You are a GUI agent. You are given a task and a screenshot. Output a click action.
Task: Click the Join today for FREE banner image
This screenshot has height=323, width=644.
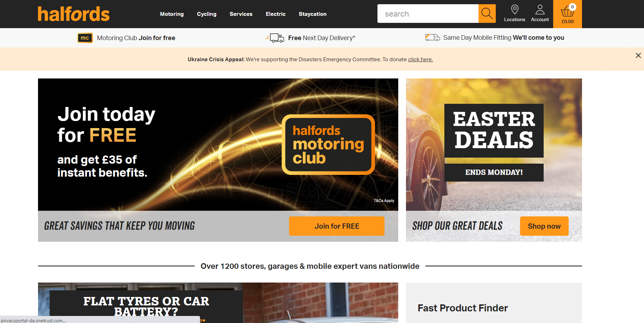click(x=218, y=145)
